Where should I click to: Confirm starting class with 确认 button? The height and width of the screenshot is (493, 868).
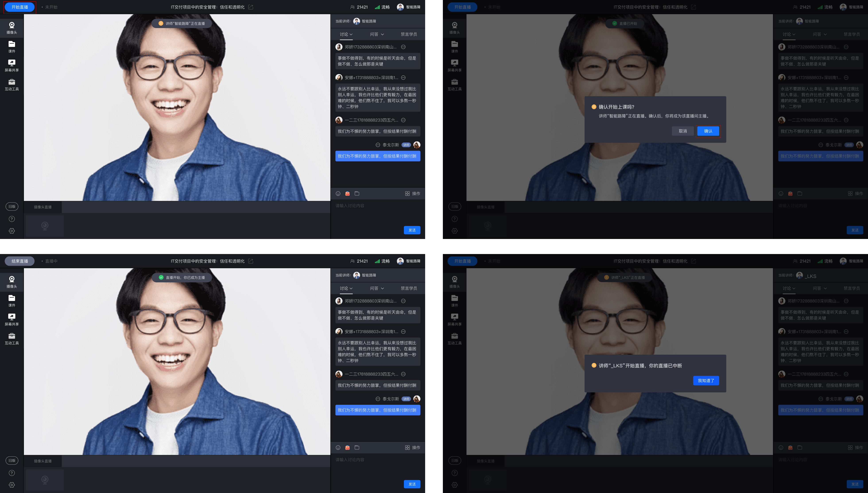[x=708, y=131]
